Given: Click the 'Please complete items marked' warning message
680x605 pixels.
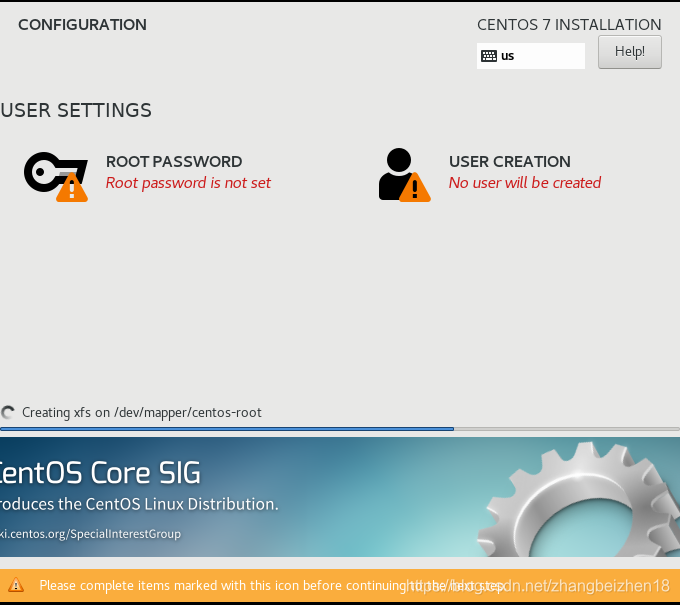Looking at the screenshot, I should click(272, 585).
